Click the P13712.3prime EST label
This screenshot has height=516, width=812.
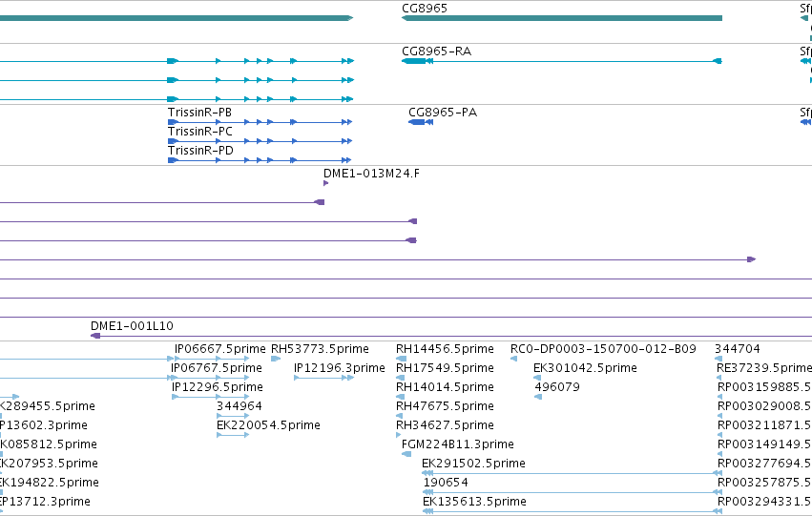pyautogui.click(x=45, y=502)
